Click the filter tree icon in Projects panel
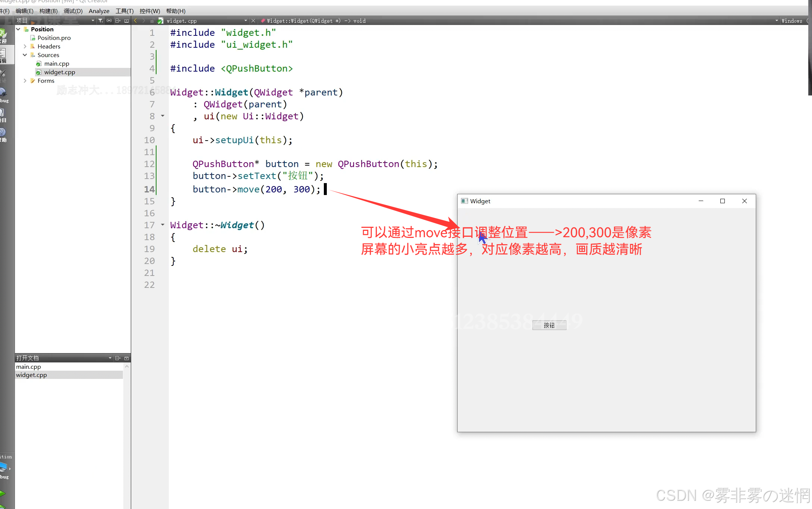Viewport: 812px width, 509px height. (x=101, y=21)
